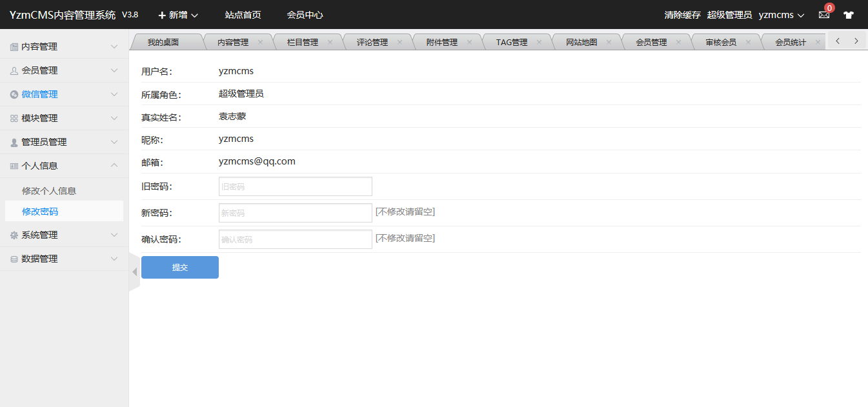Click the 微信管理 sidebar WeChat icon

click(14, 95)
